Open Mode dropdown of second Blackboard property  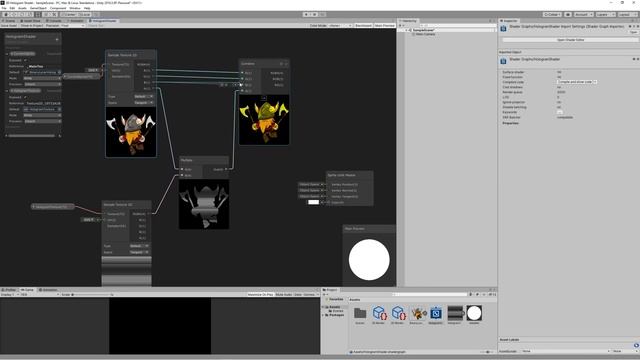click(42, 116)
